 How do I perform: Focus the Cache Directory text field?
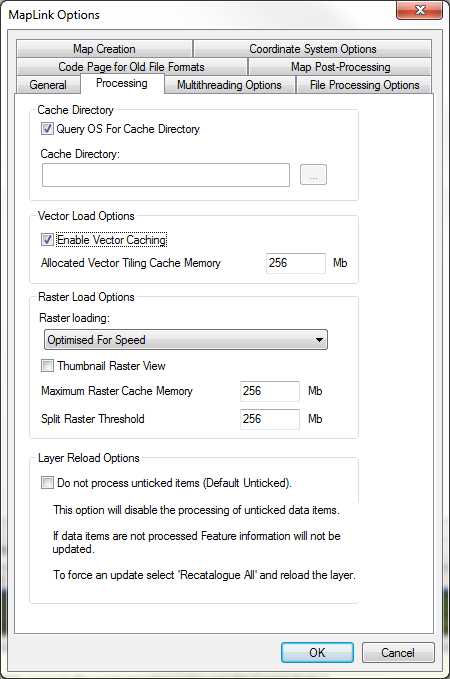(x=166, y=175)
